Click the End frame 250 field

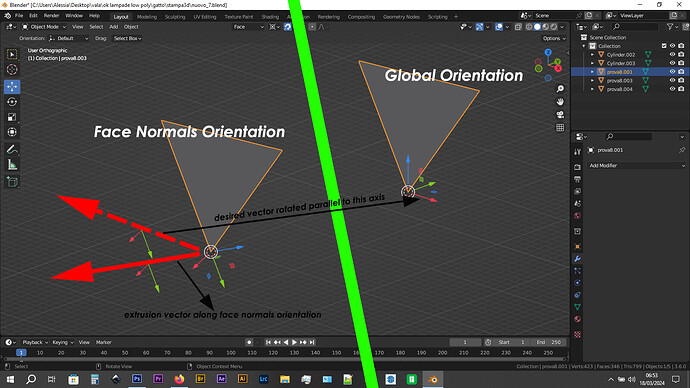(x=549, y=342)
